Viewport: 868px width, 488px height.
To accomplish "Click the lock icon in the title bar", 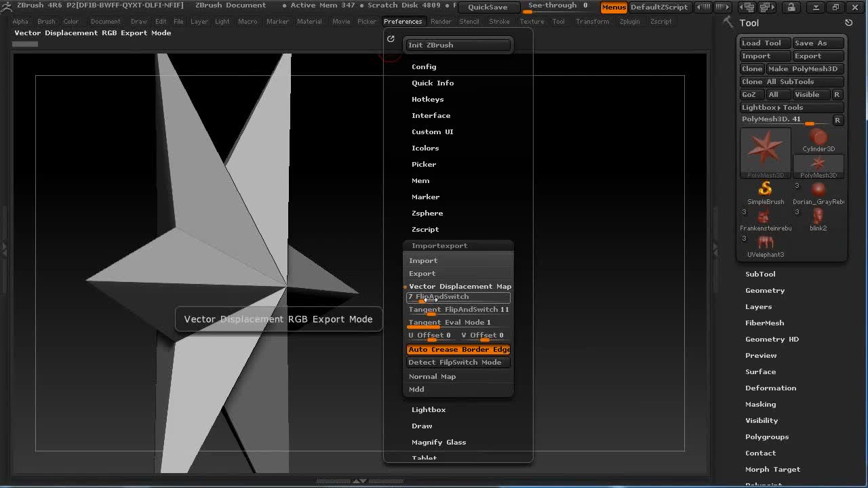I will (791, 7).
